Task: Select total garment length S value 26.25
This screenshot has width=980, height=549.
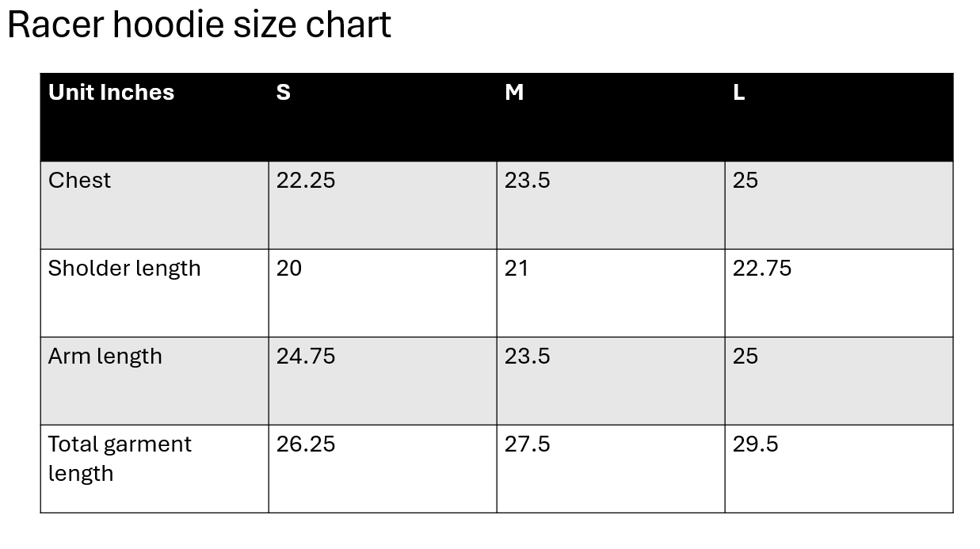Action: pyautogui.click(x=306, y=444)
